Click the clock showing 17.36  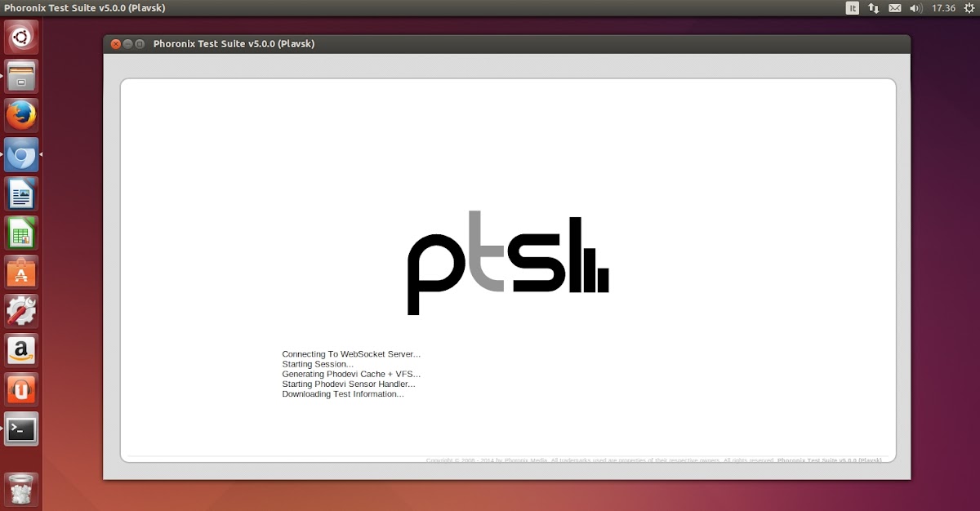coord(943,8)
